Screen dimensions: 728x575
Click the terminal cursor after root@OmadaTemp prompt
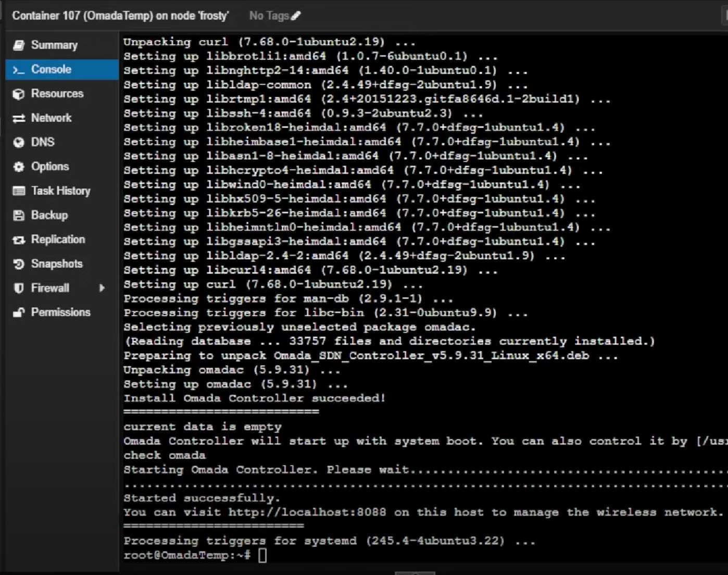(x=262, y=555)
